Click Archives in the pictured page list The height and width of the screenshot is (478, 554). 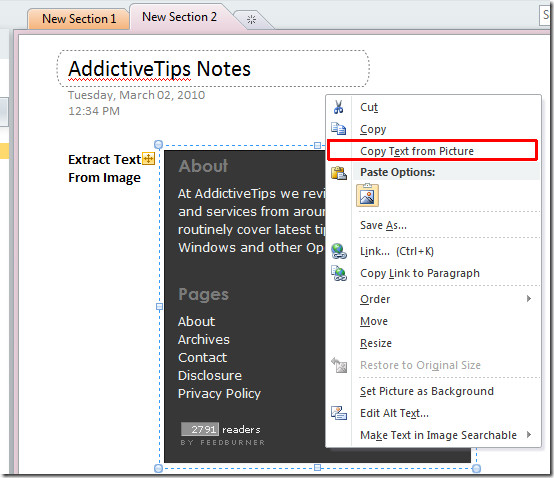(x=204, y=340)
